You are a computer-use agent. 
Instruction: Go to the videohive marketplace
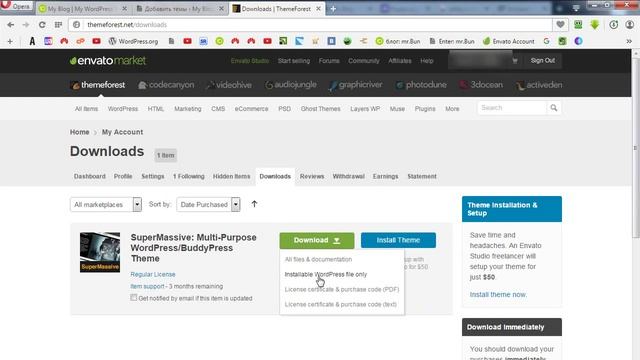(x=229, y=85)
